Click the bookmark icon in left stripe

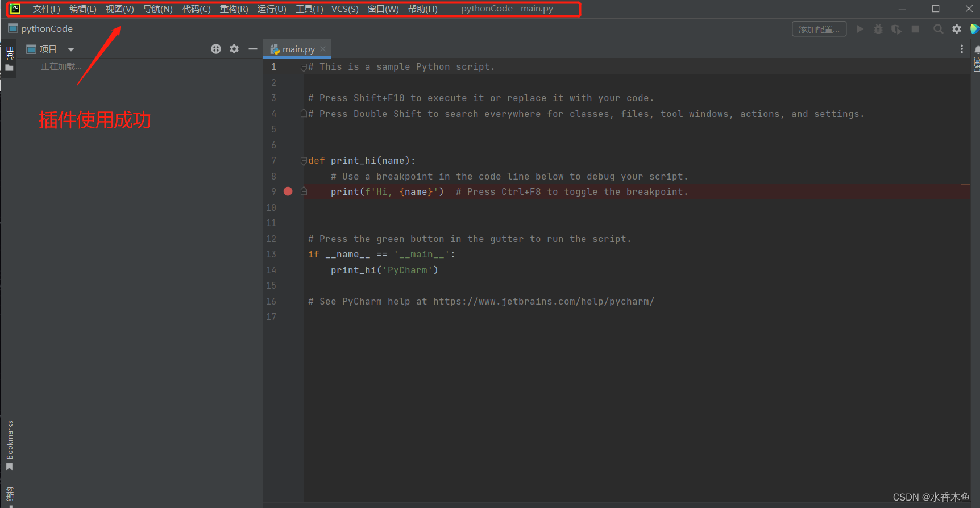(x=9, y=467)
